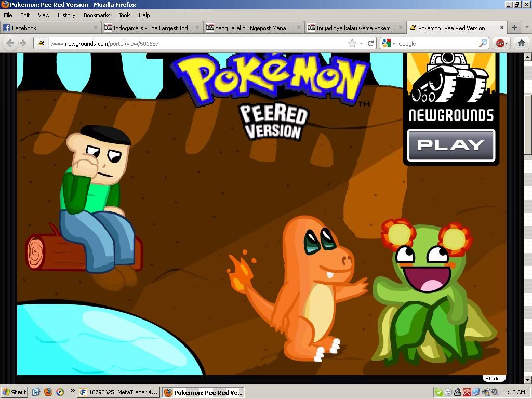Click the Google search engine icon
The width and height of the screenshot is (532, 399).
[x=386, y=44]
